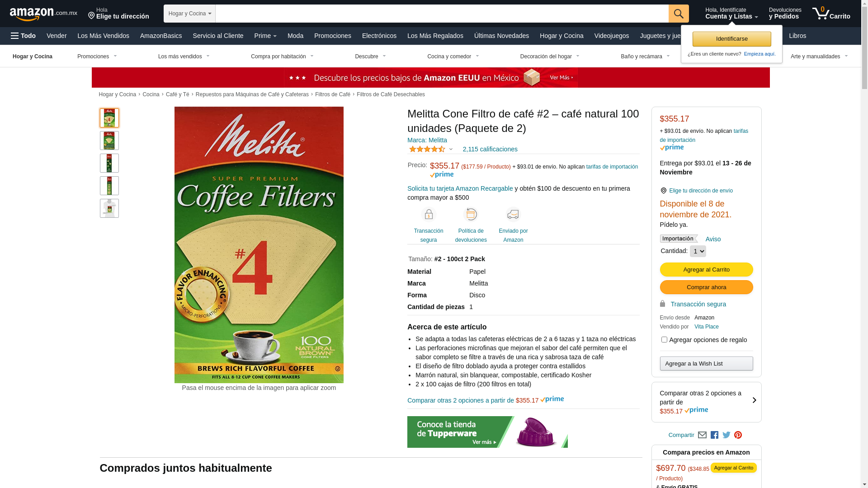Screen dimensions: 868x488
Task: Open Comparar otras 2 opciones panel
Action: click(x=706, y=402)
